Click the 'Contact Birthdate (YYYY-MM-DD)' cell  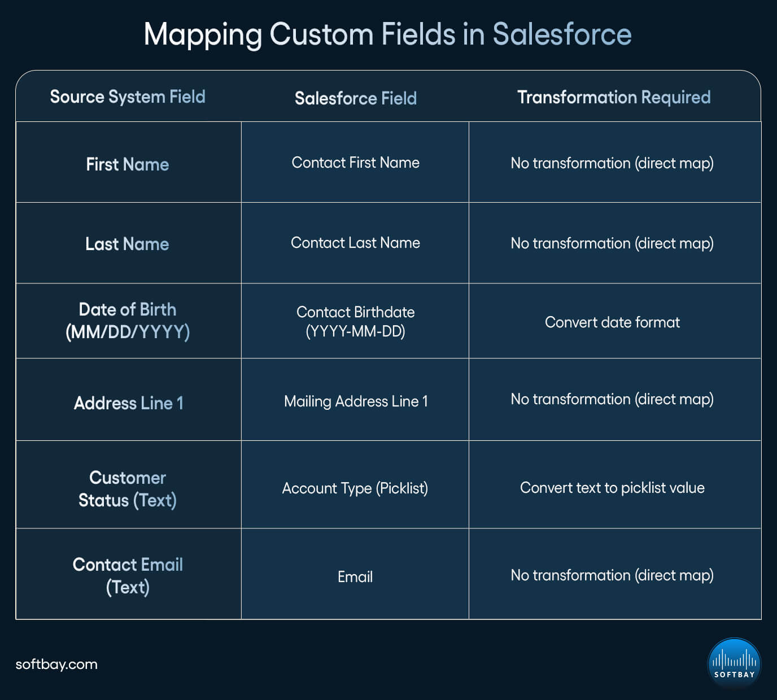pyautogui.click(x=355, y=321)
